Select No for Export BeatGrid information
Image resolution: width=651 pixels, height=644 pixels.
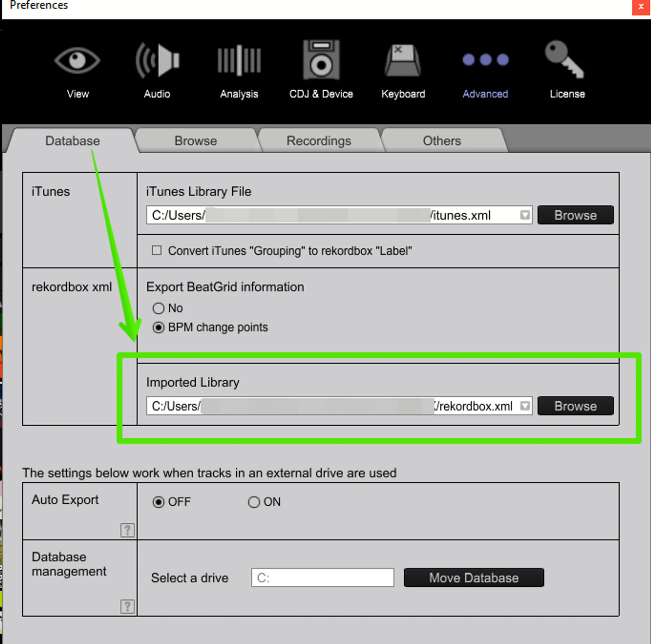[x=159, y=308]
